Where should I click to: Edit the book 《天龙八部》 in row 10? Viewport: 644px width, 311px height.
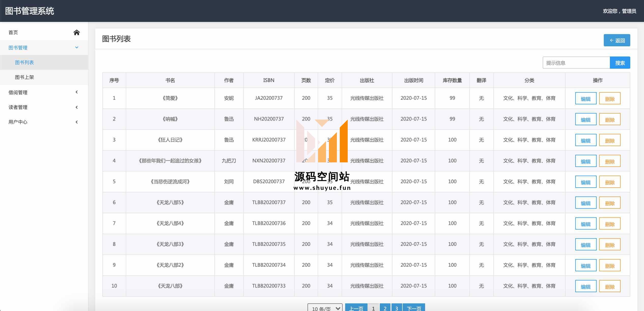click(586, 286)
